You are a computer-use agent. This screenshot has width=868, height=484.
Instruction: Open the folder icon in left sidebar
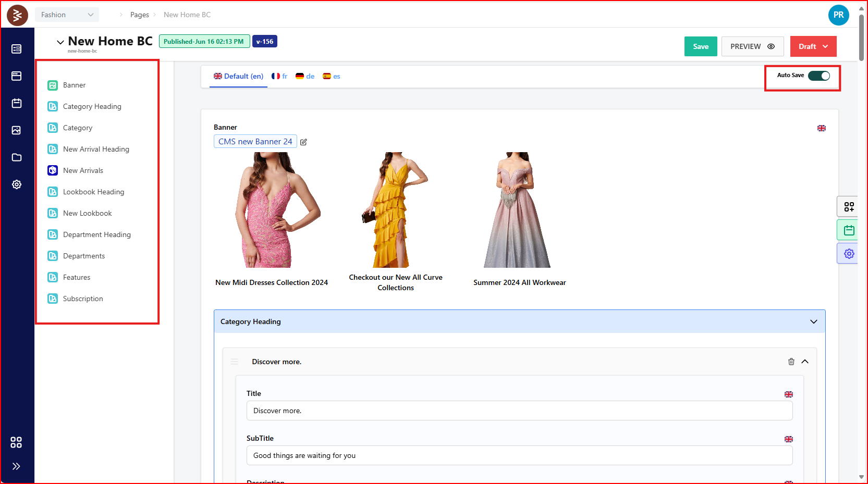(17, 157)
